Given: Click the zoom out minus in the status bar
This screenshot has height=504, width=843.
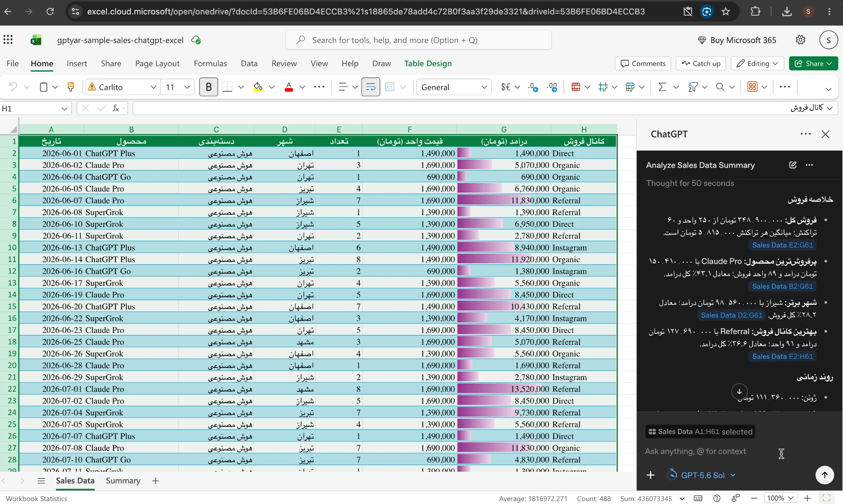Looking at the screenshot, I should tap(754, 498).
